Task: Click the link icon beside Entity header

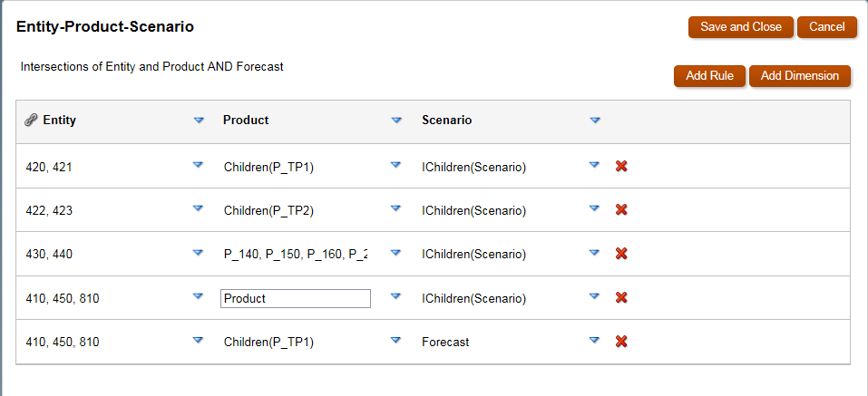Action: click(31, 120)
